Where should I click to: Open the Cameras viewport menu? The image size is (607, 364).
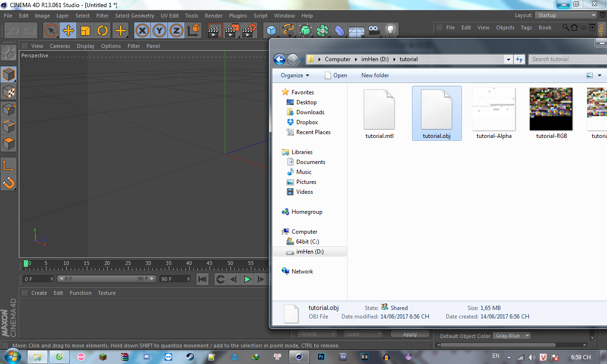point(60,46)
